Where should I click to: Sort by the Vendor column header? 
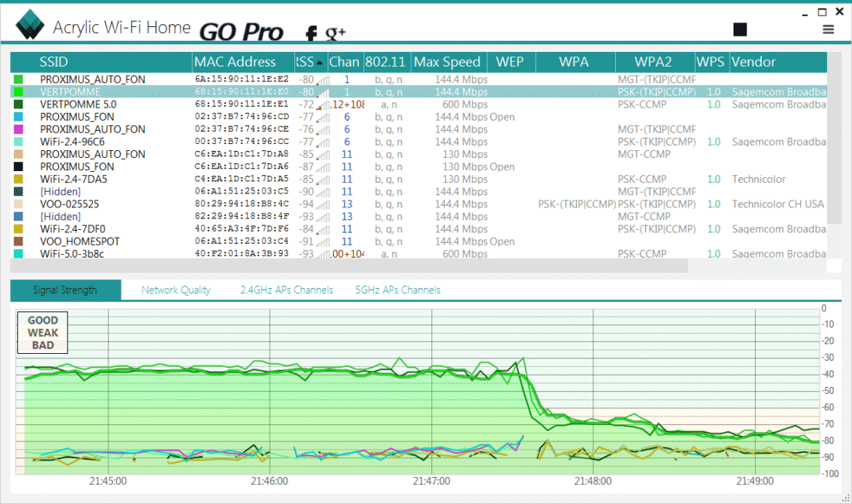point(778,62)
